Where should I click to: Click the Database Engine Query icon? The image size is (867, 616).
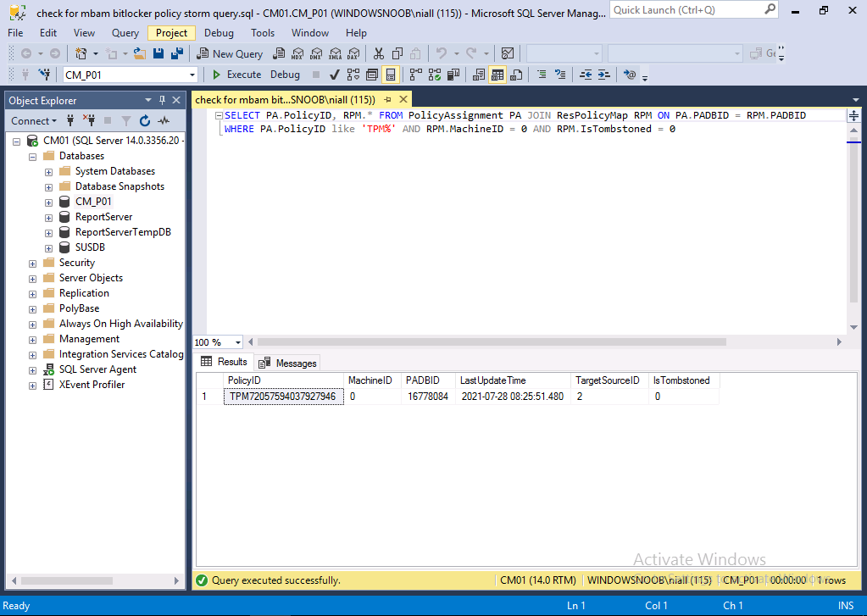click(x=280, y=53)
